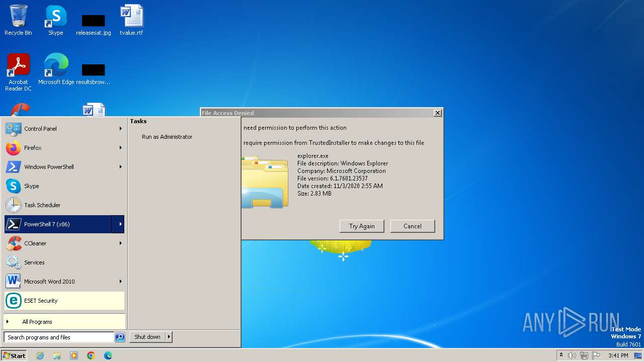Open the Shut down options arrow

(x=169, y=337)
